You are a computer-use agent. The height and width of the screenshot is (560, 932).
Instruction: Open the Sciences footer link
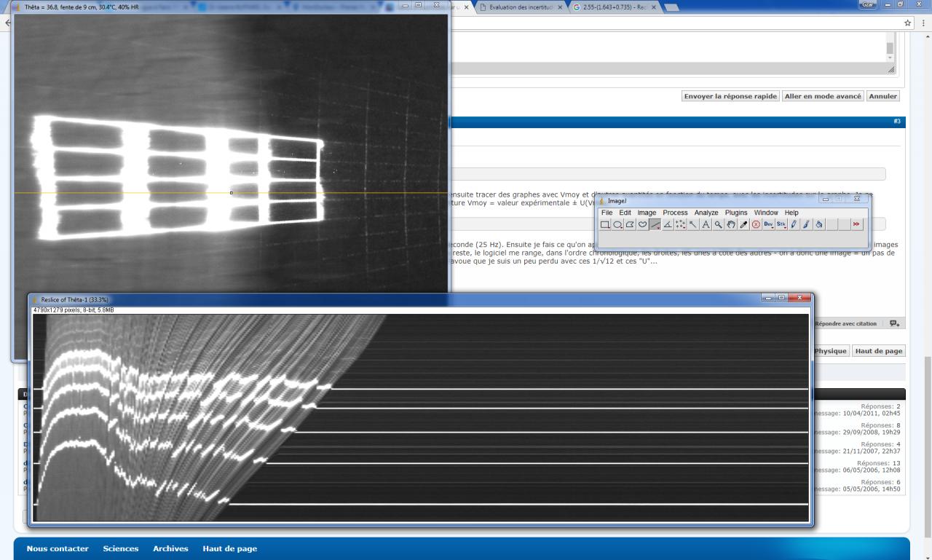coord(121,549)
